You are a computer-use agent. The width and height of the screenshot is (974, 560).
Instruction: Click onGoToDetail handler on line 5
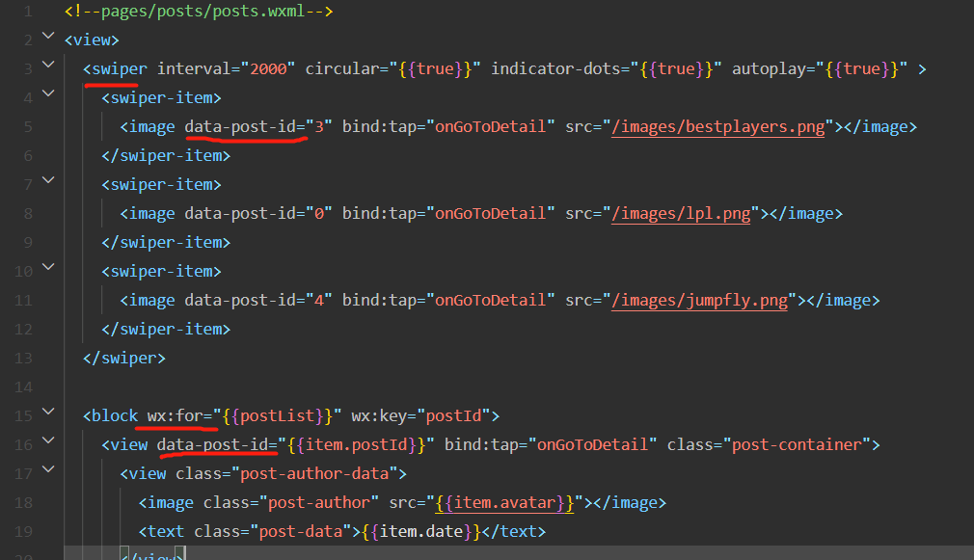(490, 127)
